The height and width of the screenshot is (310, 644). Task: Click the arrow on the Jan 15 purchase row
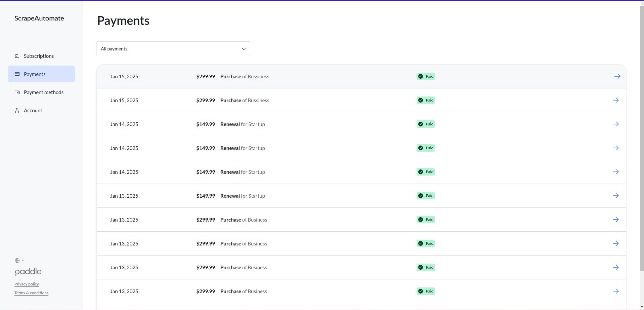(617, 76)
